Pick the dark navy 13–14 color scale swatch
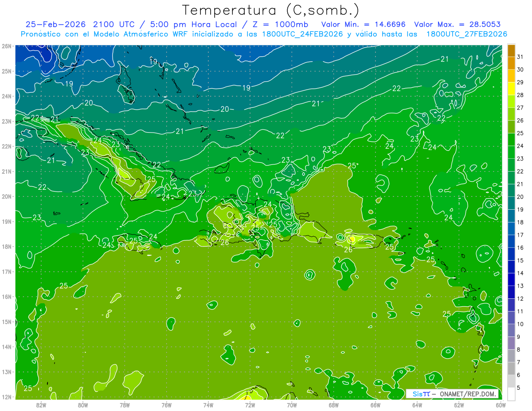Image resolution: width=532 pixels, height=411 pixels. [511, 279]
